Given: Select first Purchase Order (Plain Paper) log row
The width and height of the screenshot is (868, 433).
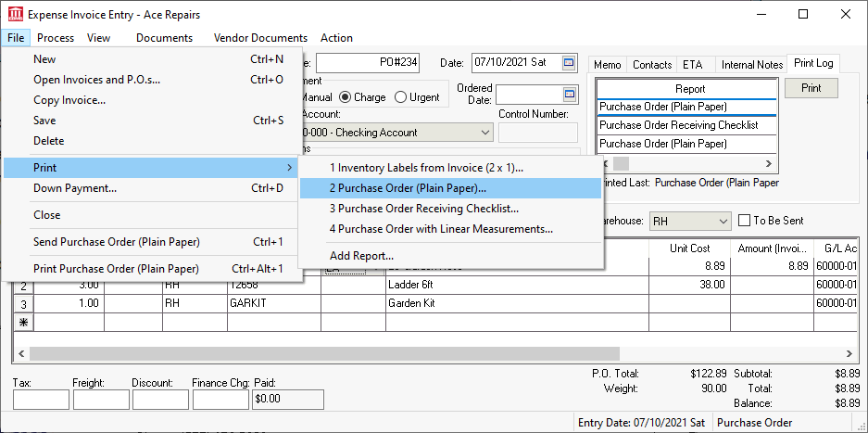Looking at the screenshot, I should (686, 107).
